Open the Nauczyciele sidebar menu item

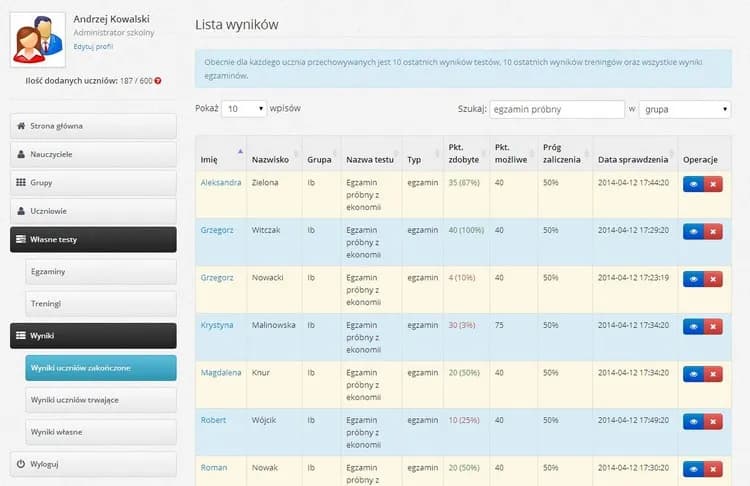pos(93,155)
